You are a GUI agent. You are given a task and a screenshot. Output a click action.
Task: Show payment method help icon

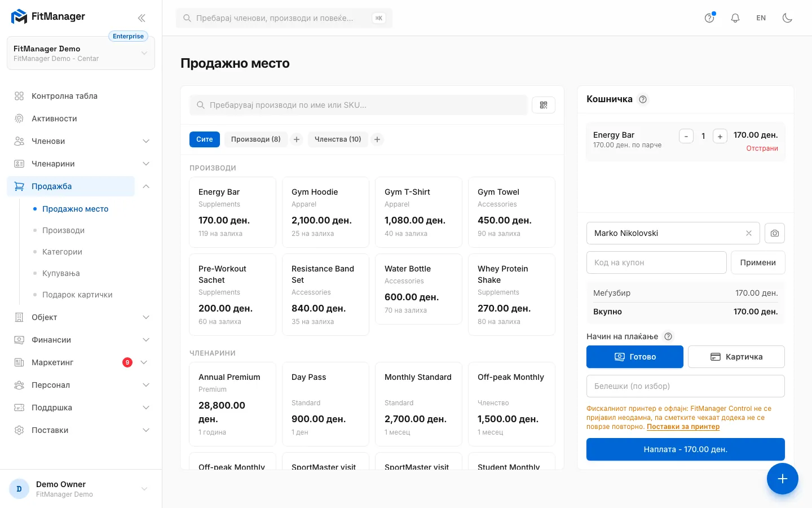point(668,336)
